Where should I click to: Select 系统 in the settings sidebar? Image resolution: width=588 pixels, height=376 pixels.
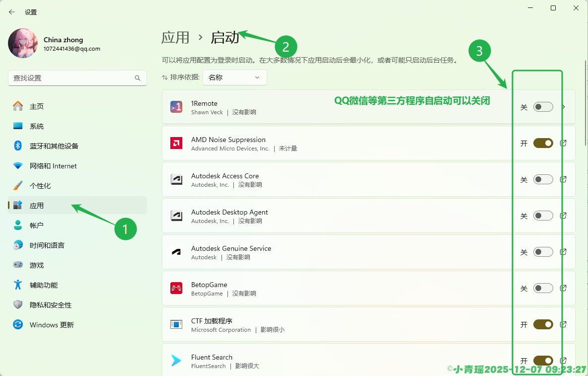pos(37,126)
